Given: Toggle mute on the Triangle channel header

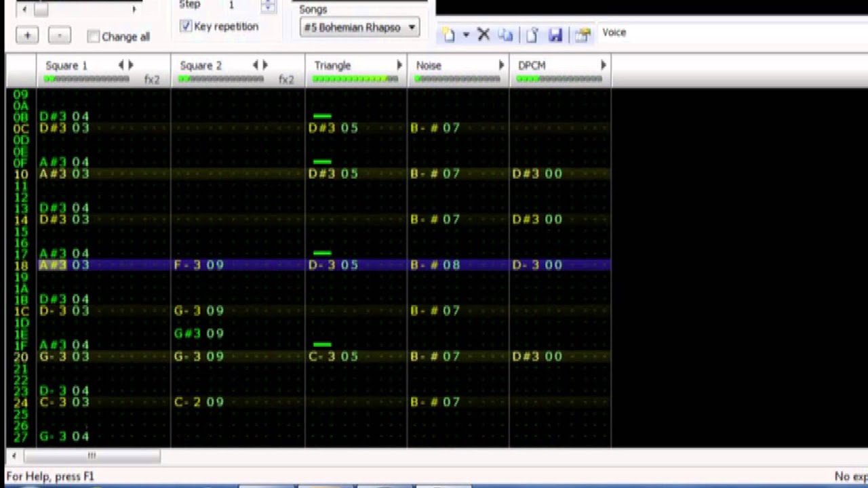Looking at the screenshot, I should [332, 66].
